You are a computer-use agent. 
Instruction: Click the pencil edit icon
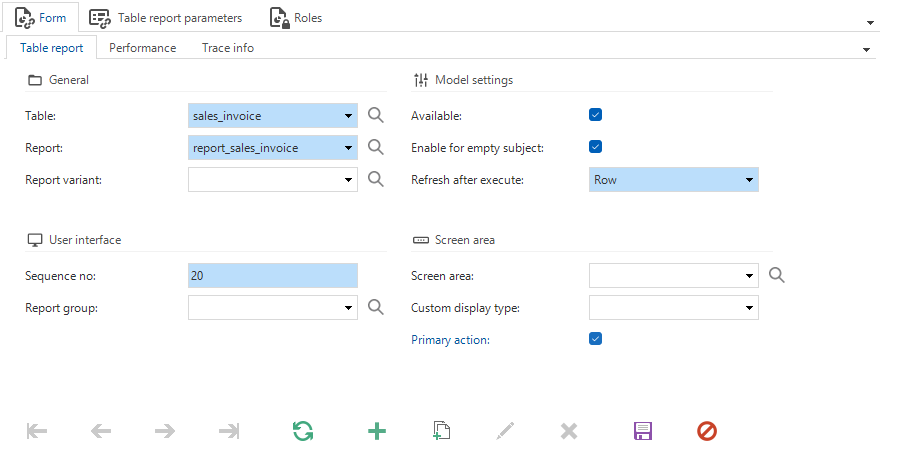click(505, 431)
